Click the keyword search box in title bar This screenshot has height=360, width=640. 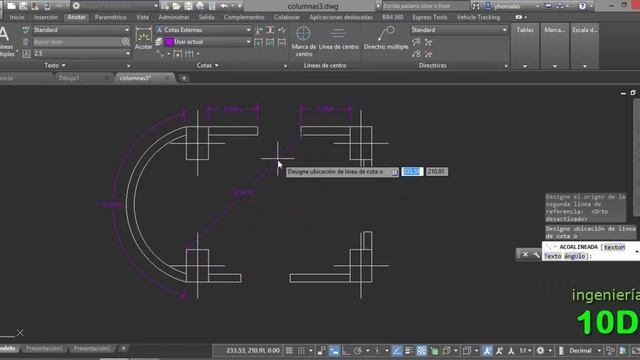425,6
